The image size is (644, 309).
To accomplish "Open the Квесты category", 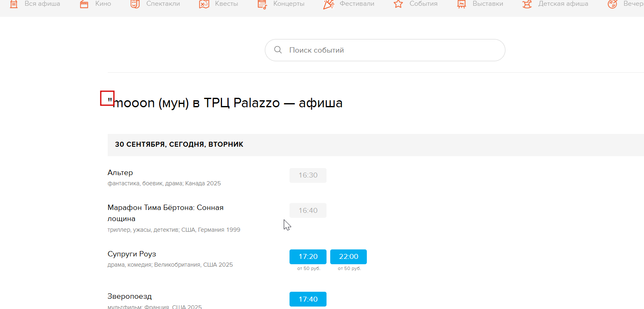I will coord(227,4).
